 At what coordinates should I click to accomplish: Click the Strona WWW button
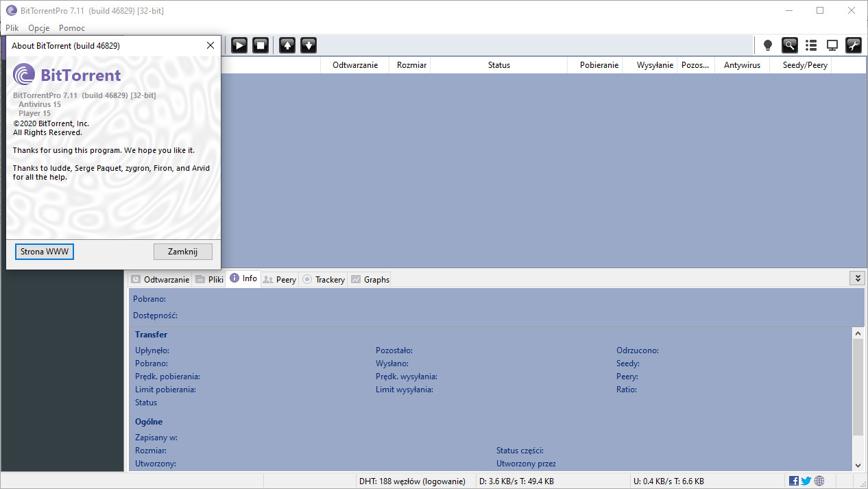tap(45, 252)
